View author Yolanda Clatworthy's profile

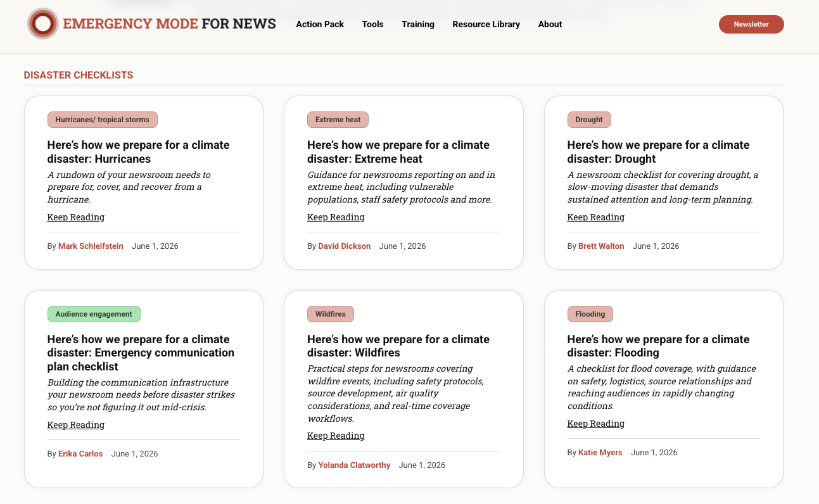coord(354,465)
